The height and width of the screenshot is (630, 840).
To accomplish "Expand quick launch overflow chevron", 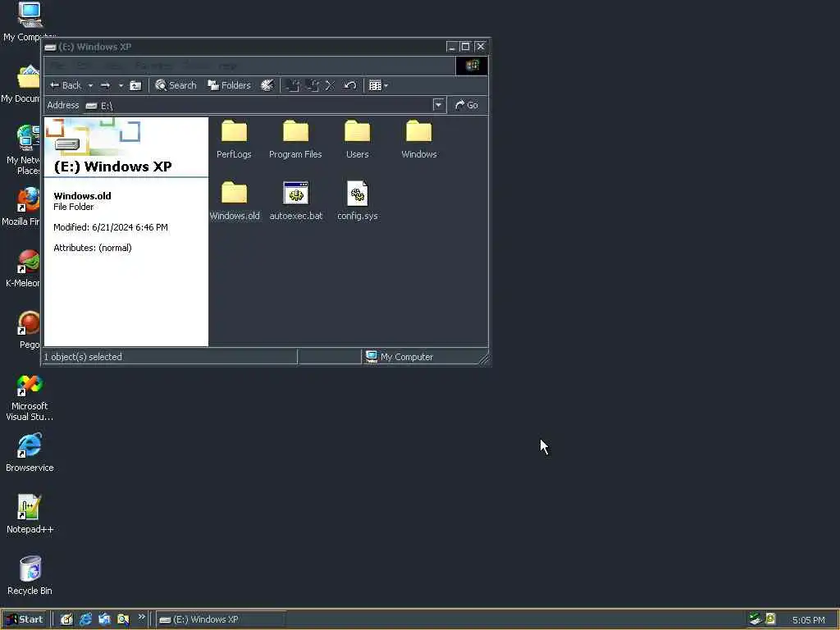I will coord(141,617).
